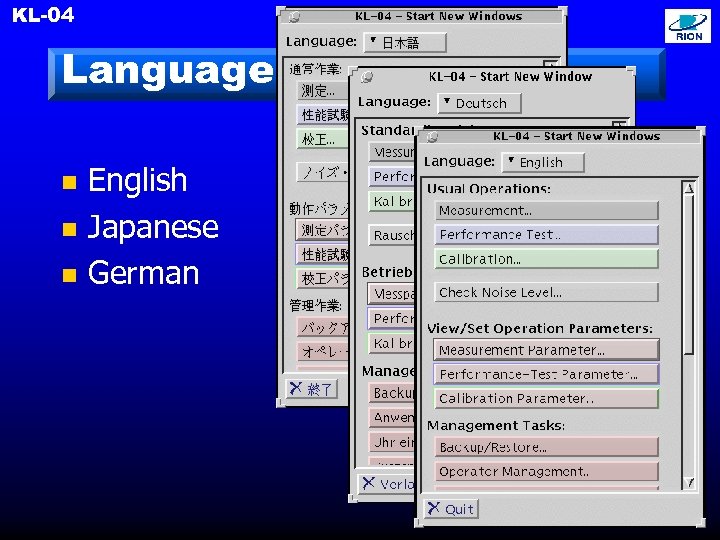Viewport: 720px width, 540px height.
Task: Click the View/Set Operation Parameters: heading
Action: 540,328
